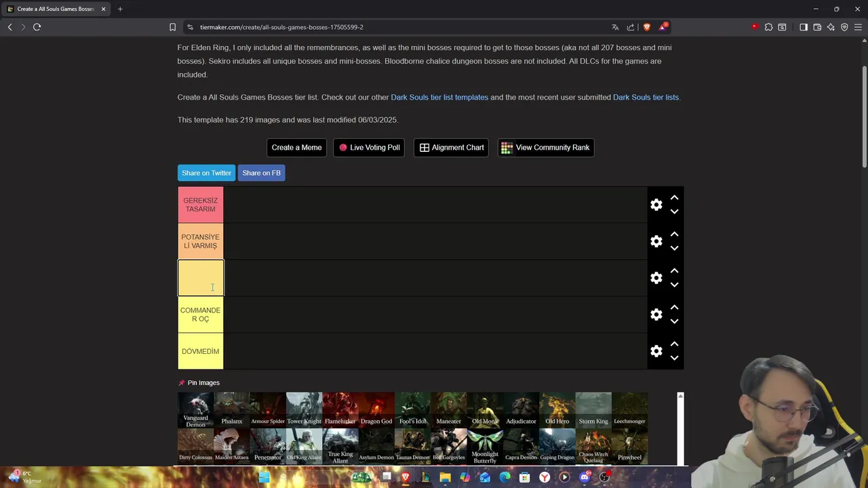
Task: Click the empty yellow tier label field
Action: [x=201, y=278]
